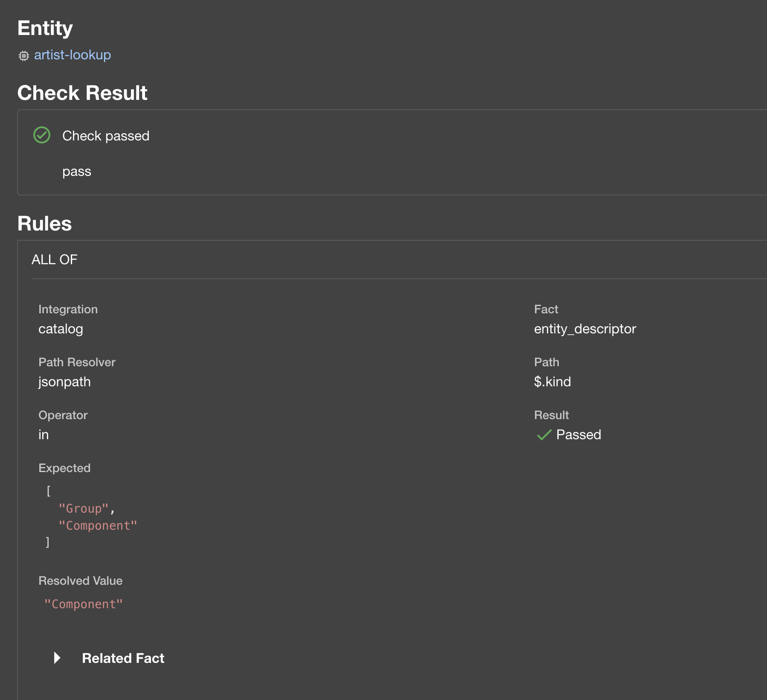Screen dimensions: 767x700
Task: Click the 'in' operator value
Action: pyautogui.click(x=44, y=435)
